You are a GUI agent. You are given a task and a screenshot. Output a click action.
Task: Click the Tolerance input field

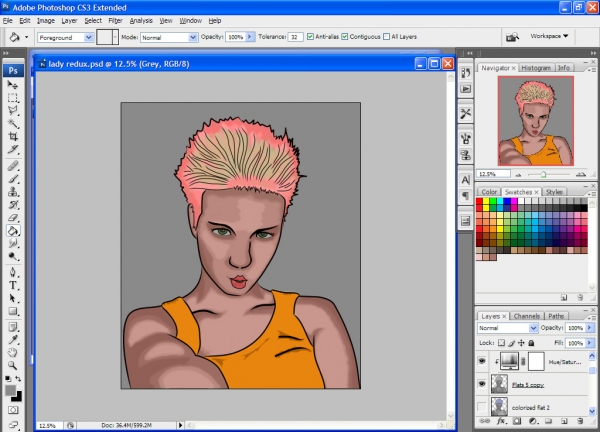pos(295,37)
